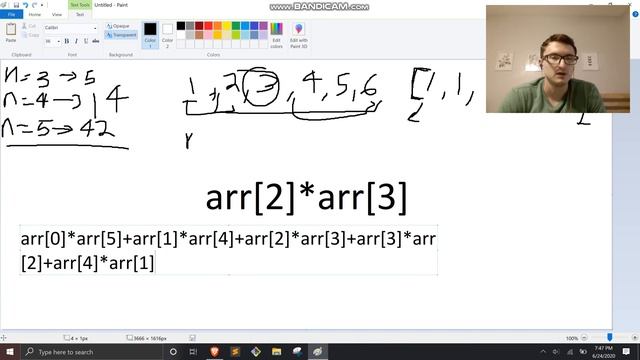Toggle Bold text formatting

(x=67, y=41)
